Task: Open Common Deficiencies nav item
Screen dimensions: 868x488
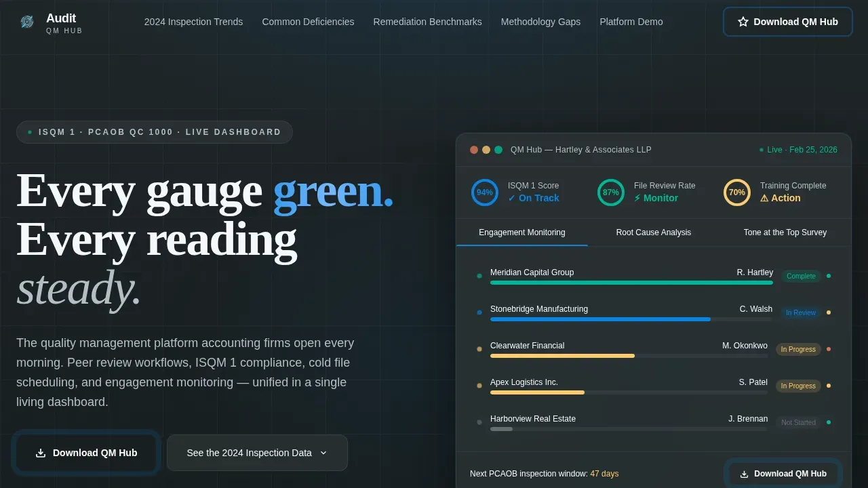Action: tap(308, 22)
